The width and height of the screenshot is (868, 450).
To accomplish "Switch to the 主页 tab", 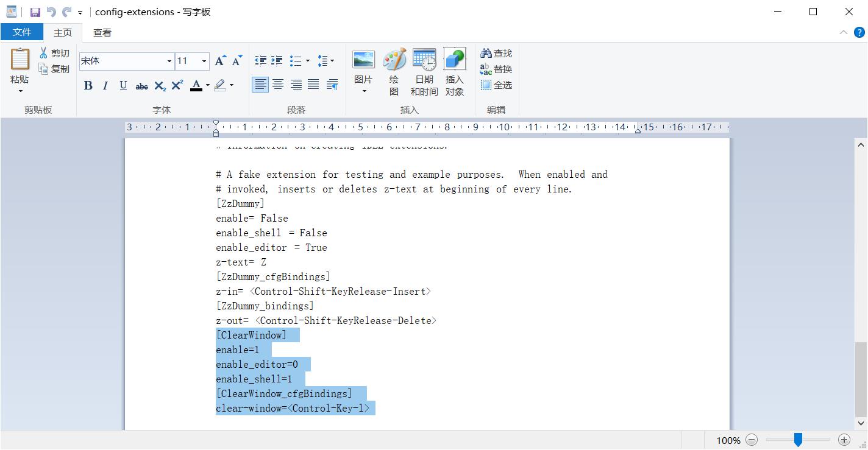I will tap(63, 32).
